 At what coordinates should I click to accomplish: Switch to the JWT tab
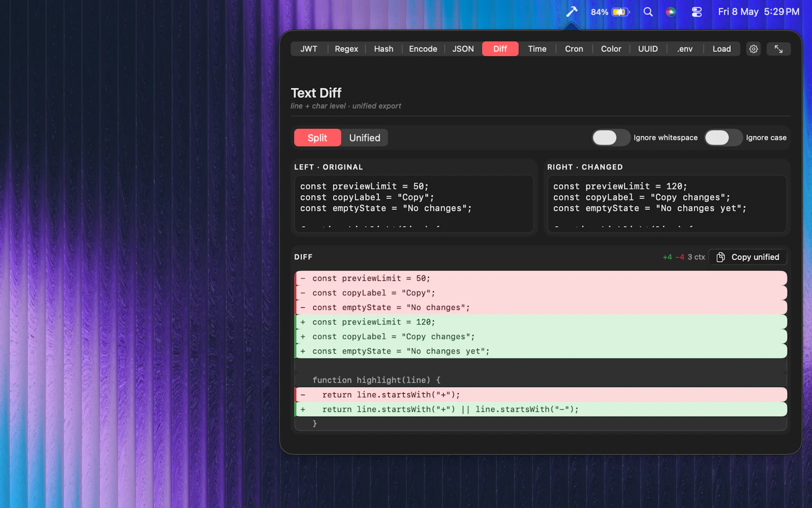coord(309,49)
